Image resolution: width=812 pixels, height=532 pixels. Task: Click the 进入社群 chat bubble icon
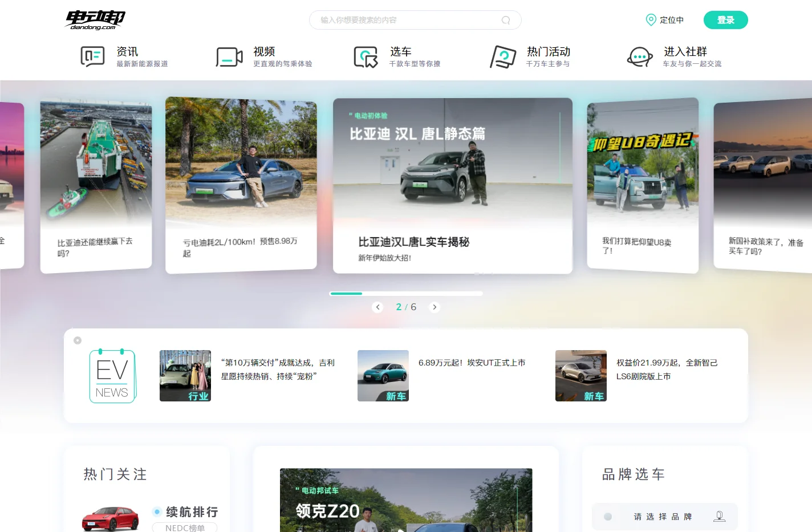point(640,57)
